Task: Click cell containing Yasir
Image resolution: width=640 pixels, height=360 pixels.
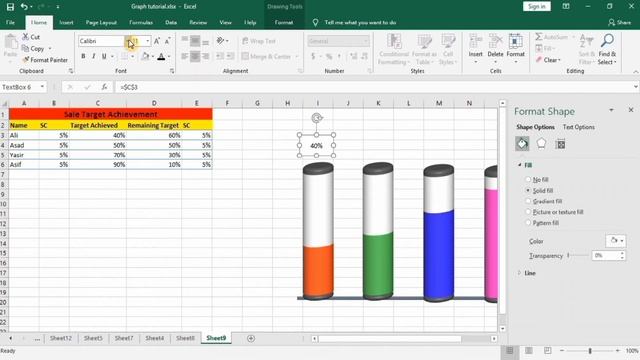Action: tap(24, 155)
